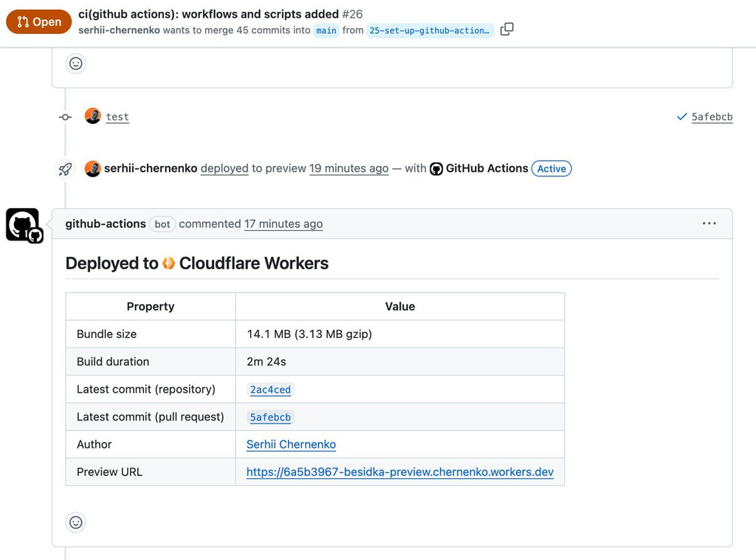
Task: Open the bot comment's three-dot options menu
Action: point(709,224)
